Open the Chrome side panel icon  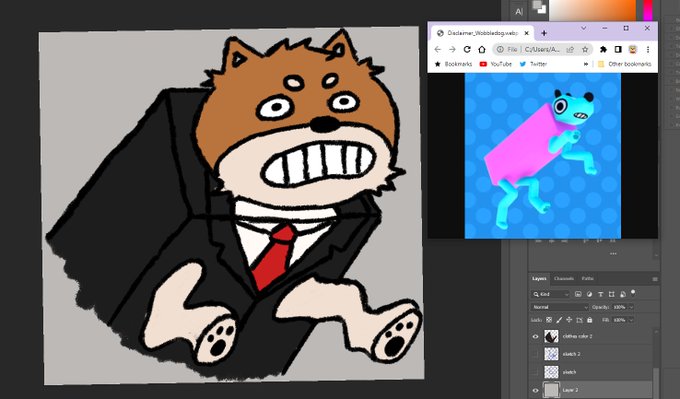(x=618, y=49)
